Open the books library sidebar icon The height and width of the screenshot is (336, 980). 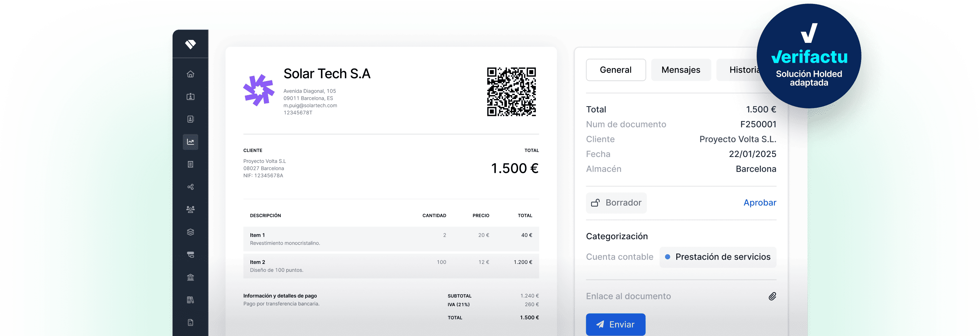coord(190,300)
